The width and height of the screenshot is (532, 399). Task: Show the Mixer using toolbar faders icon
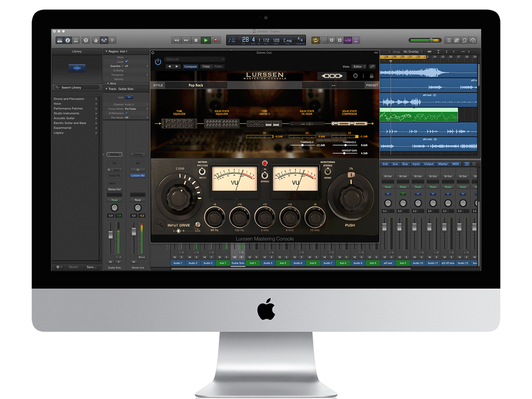tap(105, 40)
